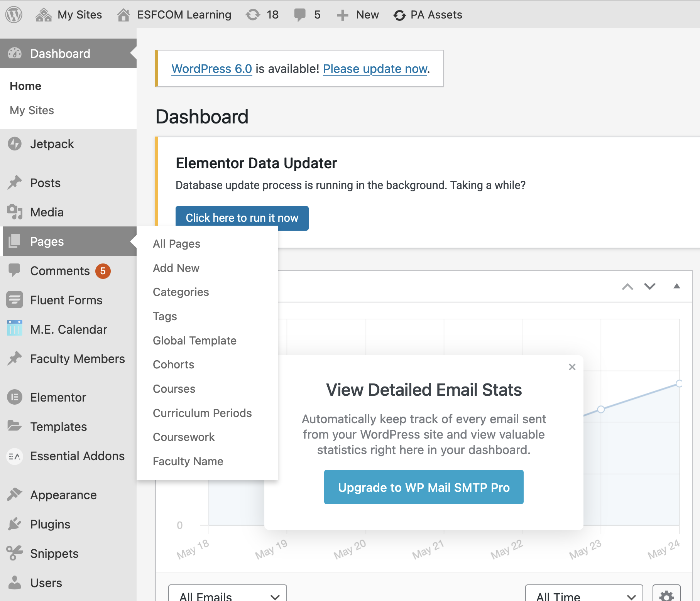
Task: Open Courses in the Pages flyout
Action: point(174,389)
